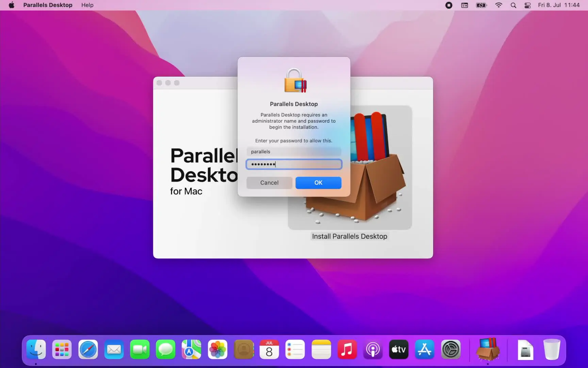Screen dimensions: 588x368
Task: Open Spotlight search in menu bar
Action: [513, 5]
